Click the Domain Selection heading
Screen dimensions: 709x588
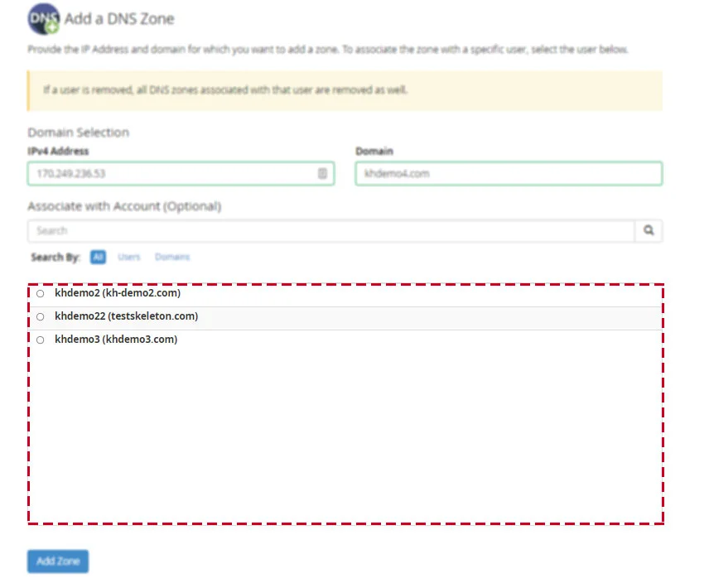coord(78,133)
